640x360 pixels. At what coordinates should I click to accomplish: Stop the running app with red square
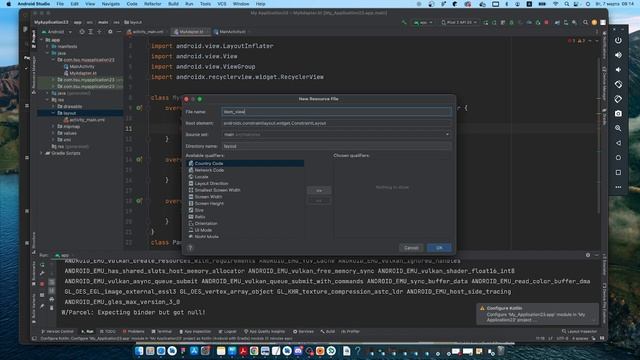click(x=547, y=22)
